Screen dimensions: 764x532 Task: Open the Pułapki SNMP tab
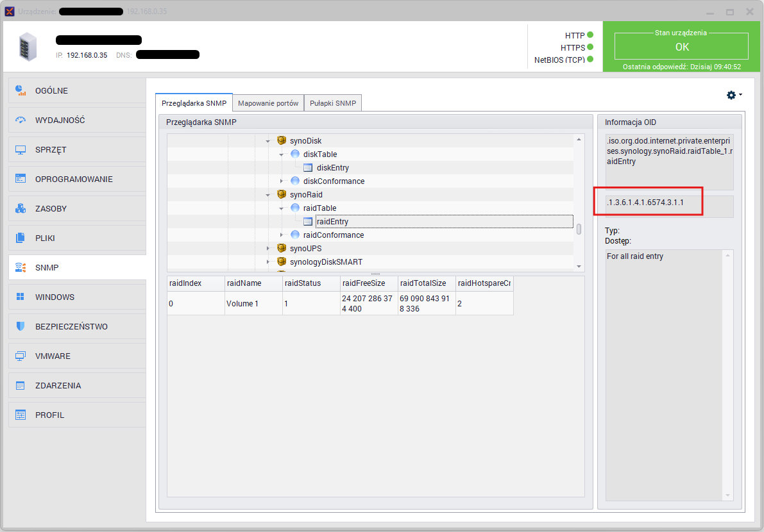[x=333, y=103]
